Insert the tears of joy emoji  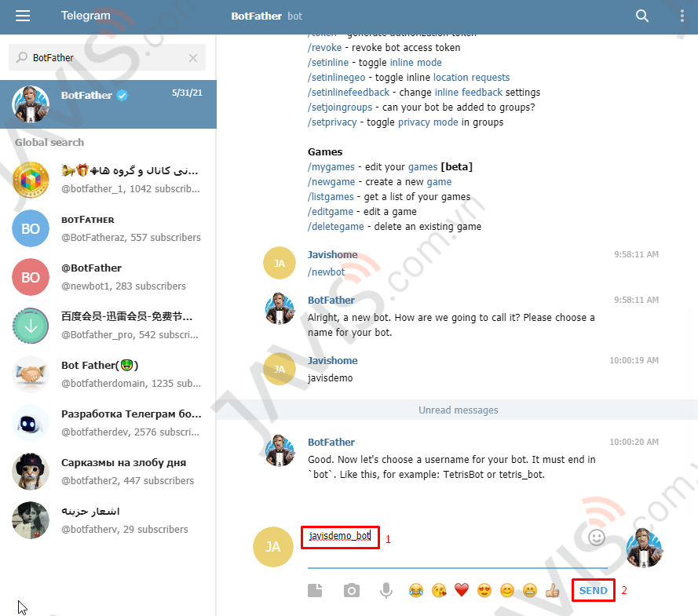pyautogui.click(x=416, y=591)
